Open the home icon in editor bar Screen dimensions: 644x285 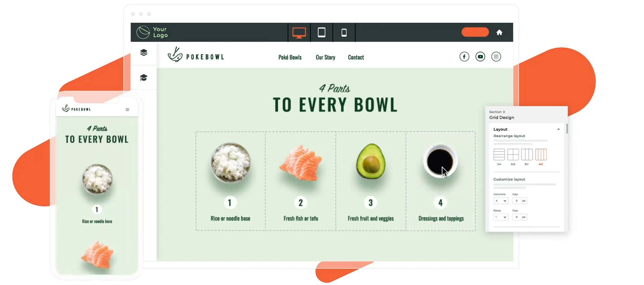point(499,33)
